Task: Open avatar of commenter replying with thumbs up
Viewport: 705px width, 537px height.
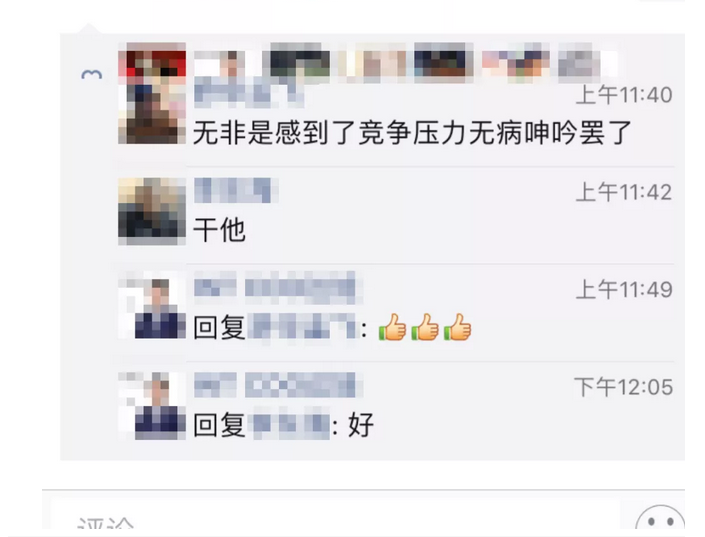Action: [152, 308]
